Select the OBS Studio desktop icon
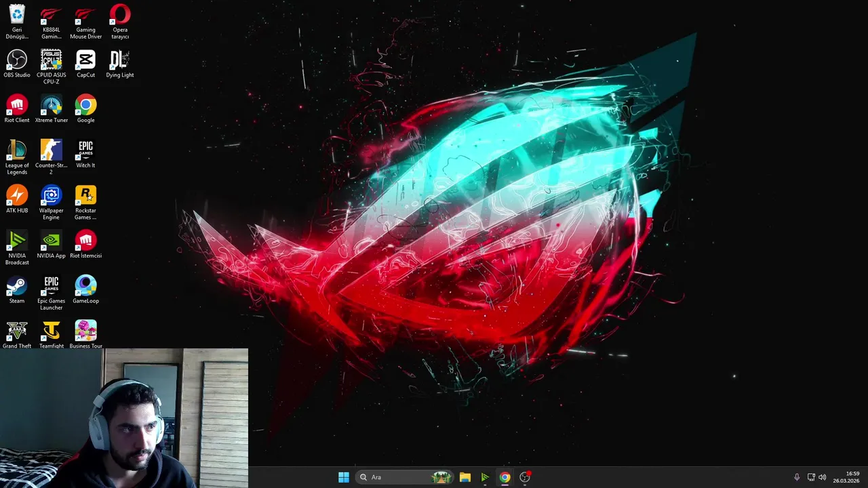 point(17,64)
